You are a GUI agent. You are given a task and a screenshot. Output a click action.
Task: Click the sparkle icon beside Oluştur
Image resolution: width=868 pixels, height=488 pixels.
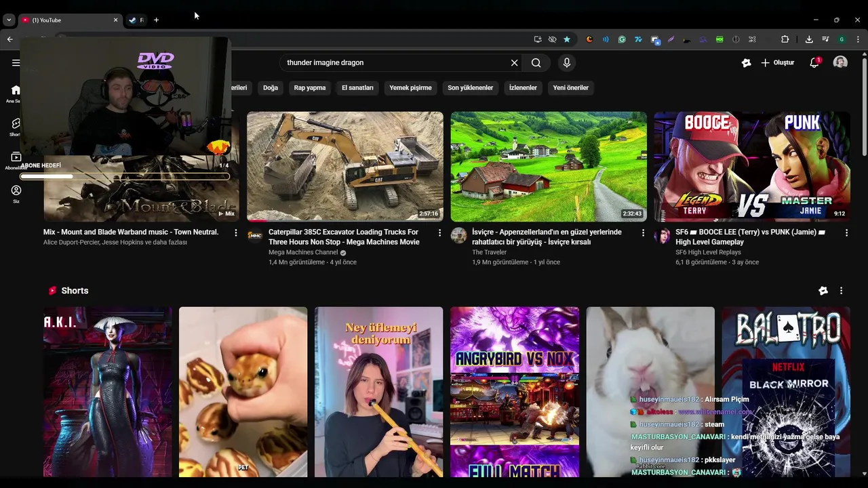pos(746,62)
